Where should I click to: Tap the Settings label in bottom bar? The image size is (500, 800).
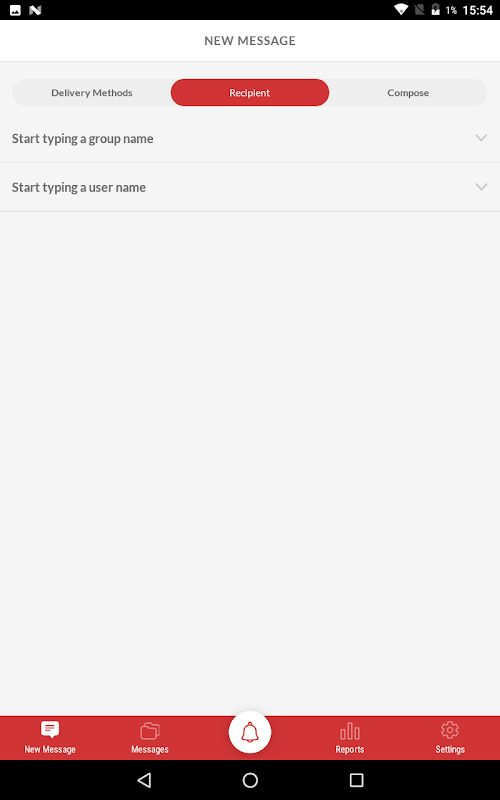(x=450, y=749)
